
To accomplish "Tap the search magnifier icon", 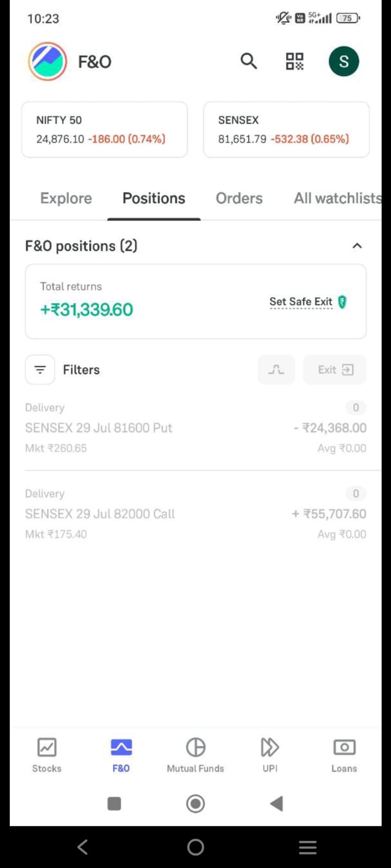I will 249,61.
